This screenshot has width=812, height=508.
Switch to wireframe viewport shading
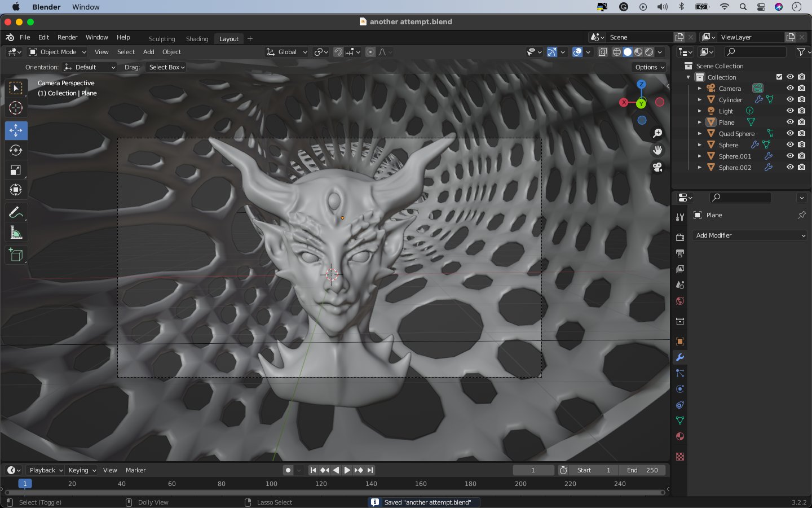(617, 52)
